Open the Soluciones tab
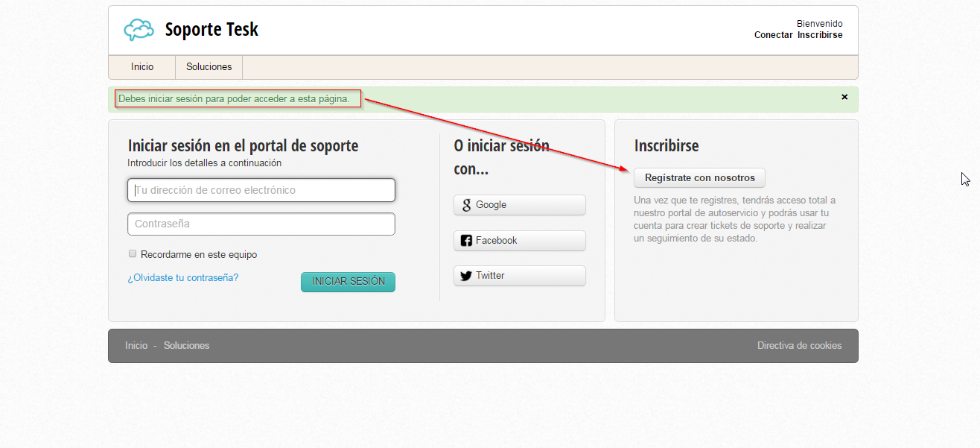The width and height of the screenshot is (980, 448). coord(209,67)
